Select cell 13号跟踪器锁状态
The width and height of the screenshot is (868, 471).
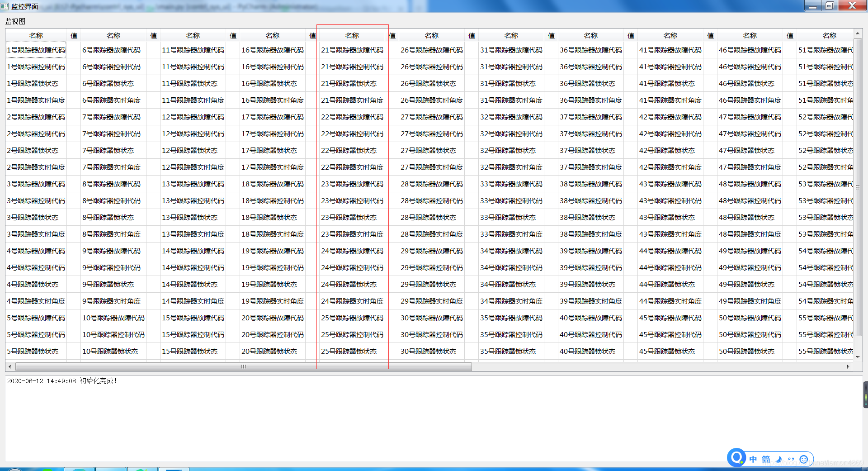[193, 218]
